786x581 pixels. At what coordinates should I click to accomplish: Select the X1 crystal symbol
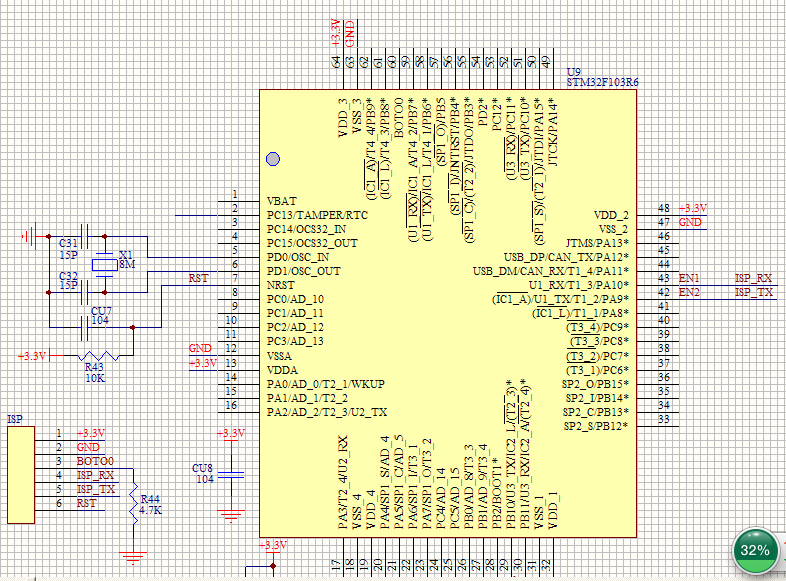pyautogui.click(x=105, y=264)
